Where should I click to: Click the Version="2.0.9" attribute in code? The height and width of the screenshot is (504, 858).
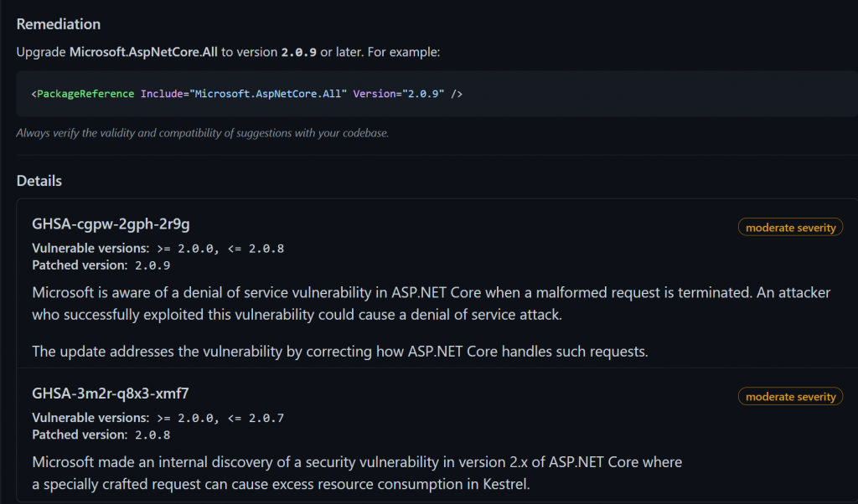click(x=399, y=94)
